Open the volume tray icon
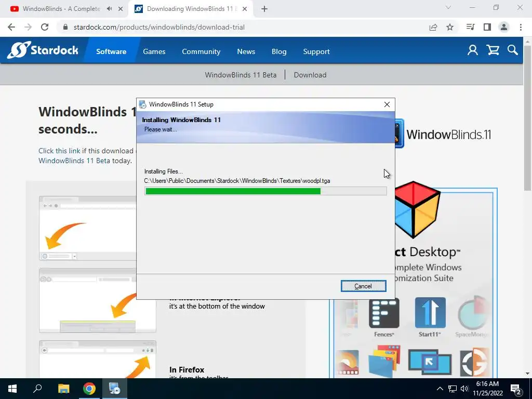Viewport: 532px width, 399px height. [464, 389]
